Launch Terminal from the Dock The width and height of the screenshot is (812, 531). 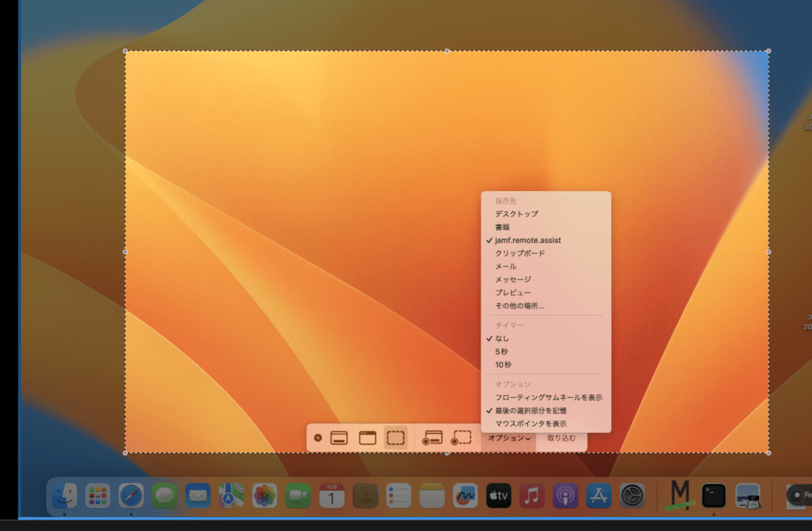point(714,496)
